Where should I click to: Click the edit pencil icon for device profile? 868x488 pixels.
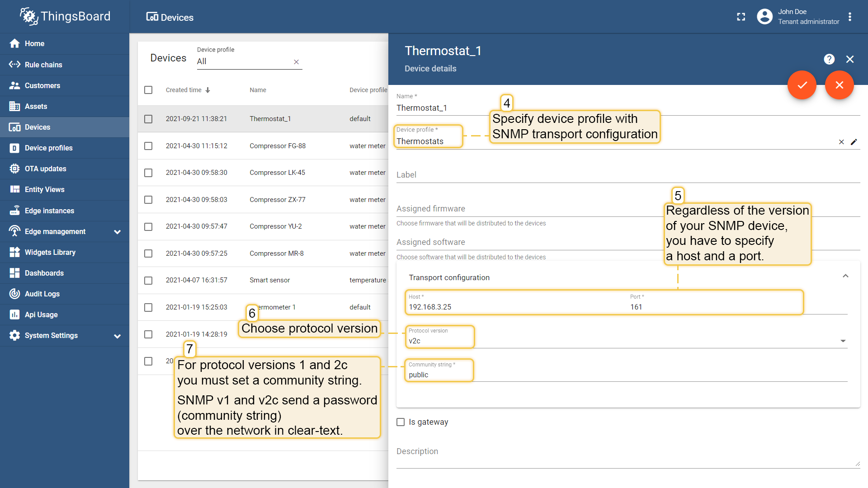[x=854, y=142]
